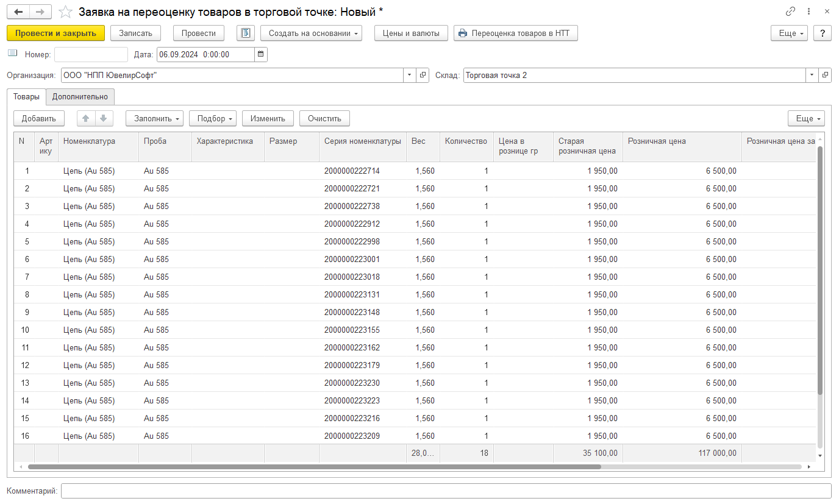
Task: Open the Заполнить dropdown
Action: point(154,118)
